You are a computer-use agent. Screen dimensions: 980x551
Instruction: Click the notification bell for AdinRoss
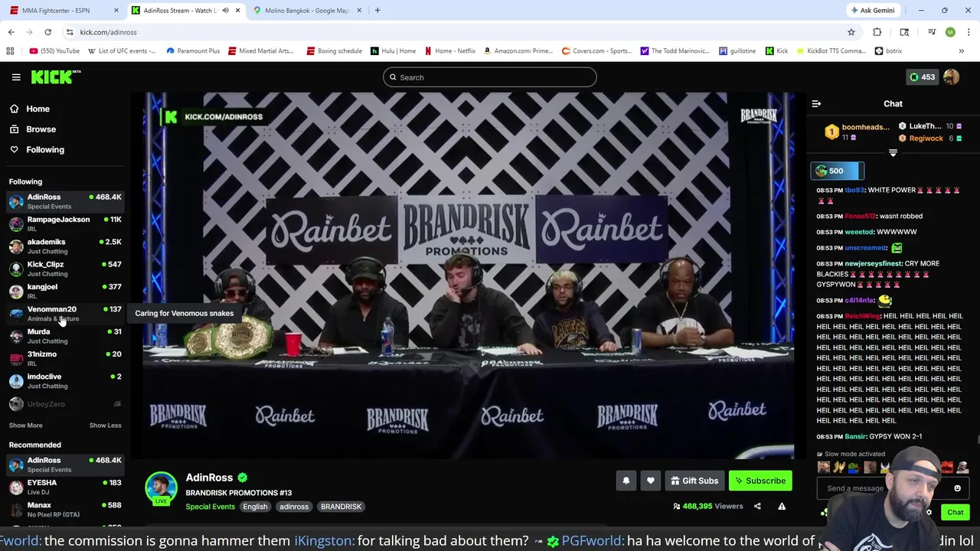tap(626, 481)
